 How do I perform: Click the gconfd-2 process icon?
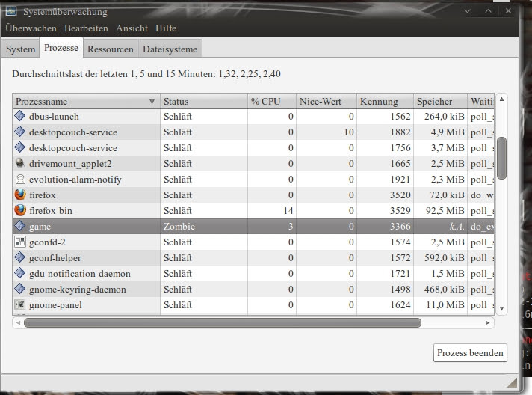[20, 242]
